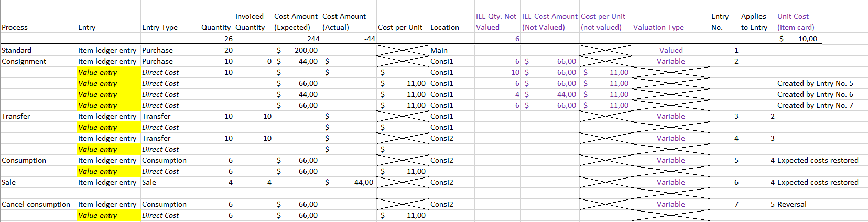The image size is (868, 222).
Task: Select the Valuation Type header cell
Action: [658, 27]
